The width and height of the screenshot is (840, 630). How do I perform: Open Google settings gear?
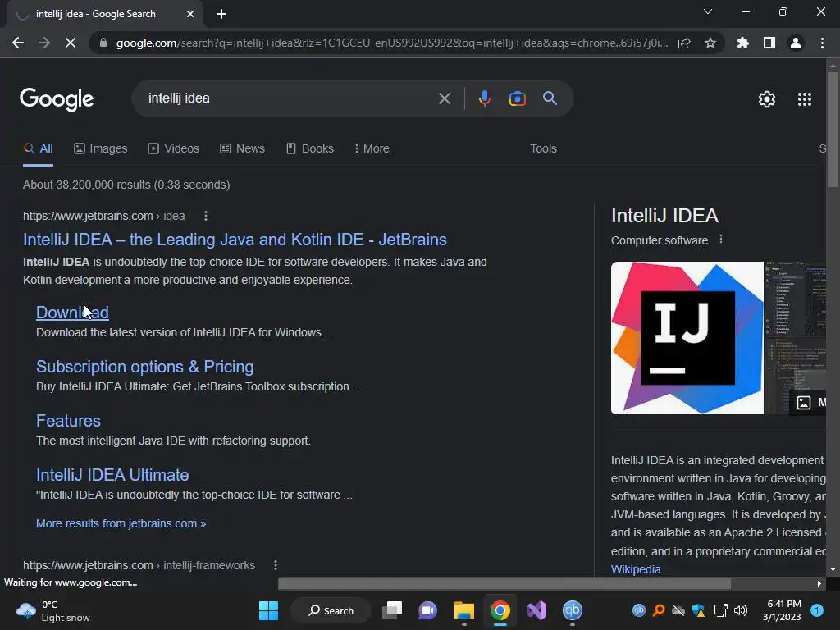tap(767, 99)
